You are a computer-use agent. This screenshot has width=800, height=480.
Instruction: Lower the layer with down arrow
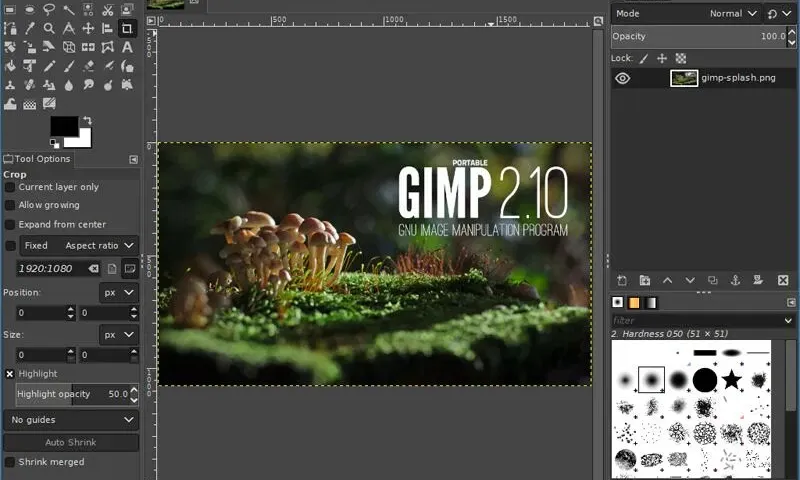click(690, 280)
